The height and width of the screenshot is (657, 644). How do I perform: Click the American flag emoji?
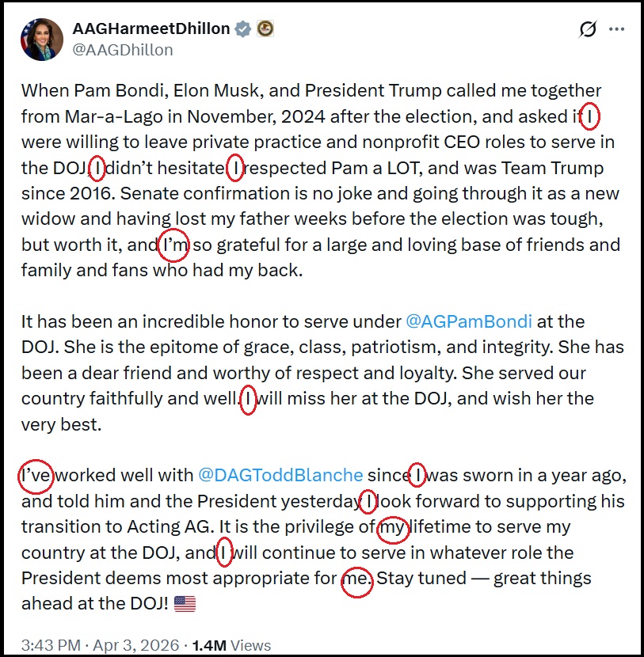184,604
